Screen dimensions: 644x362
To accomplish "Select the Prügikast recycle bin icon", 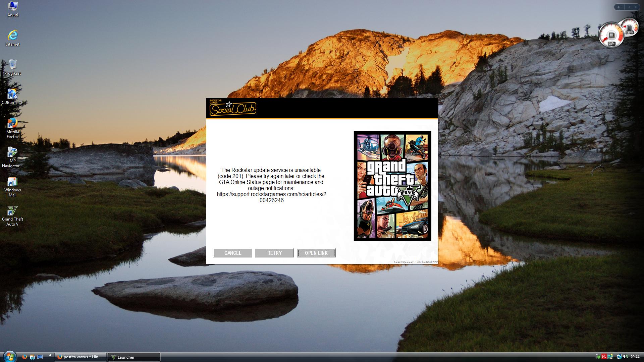I will [12, 67].
